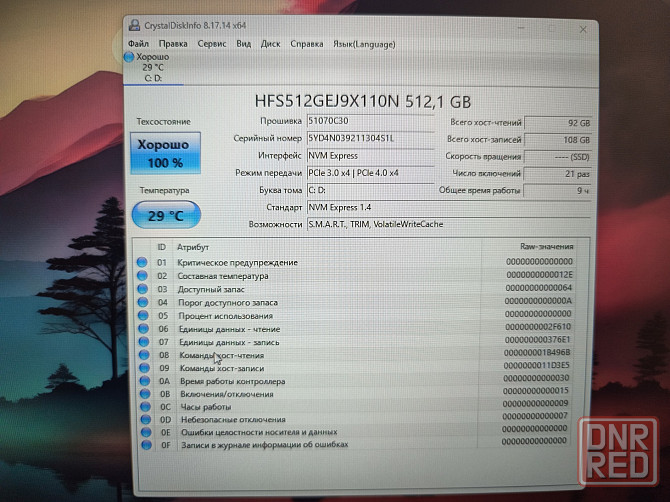
Task: Click status icon for Доступный запас
Action: point(143,289)
